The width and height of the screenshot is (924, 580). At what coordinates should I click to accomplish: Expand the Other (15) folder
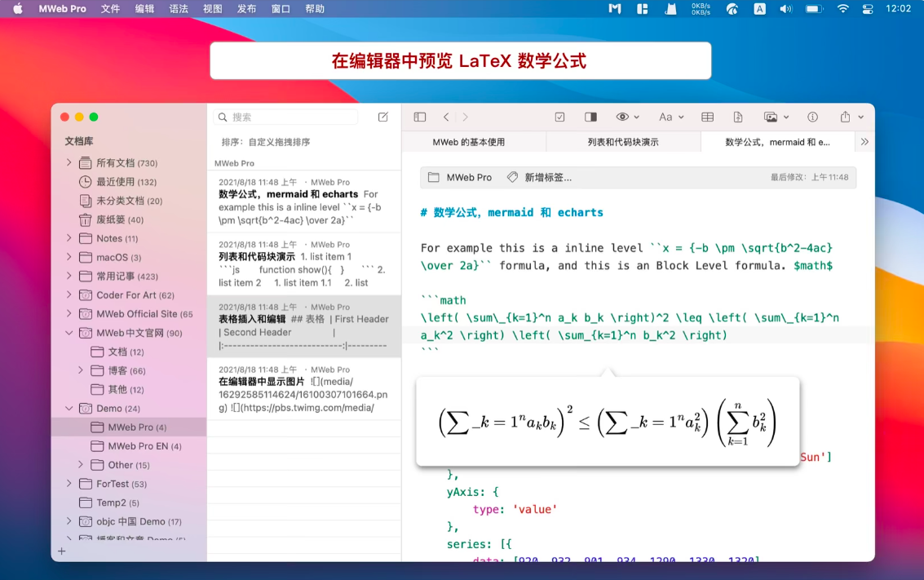click(x=81, y=464)
